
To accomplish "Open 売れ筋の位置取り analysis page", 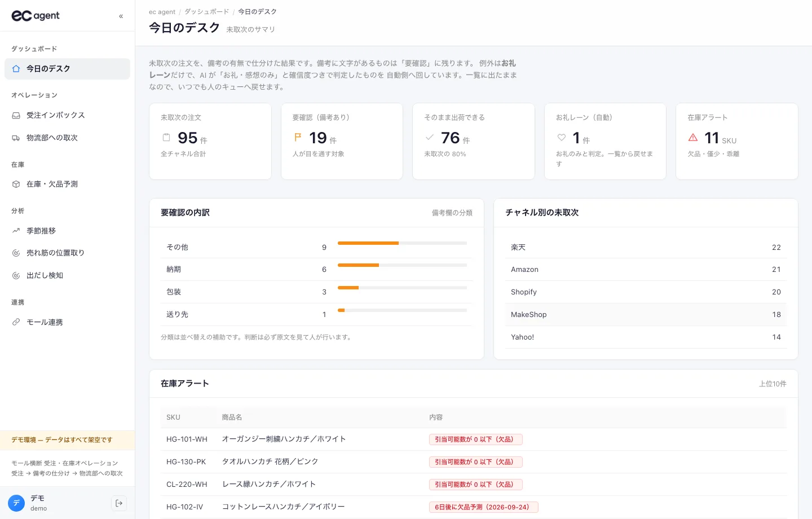I will [x=67, y=253].
